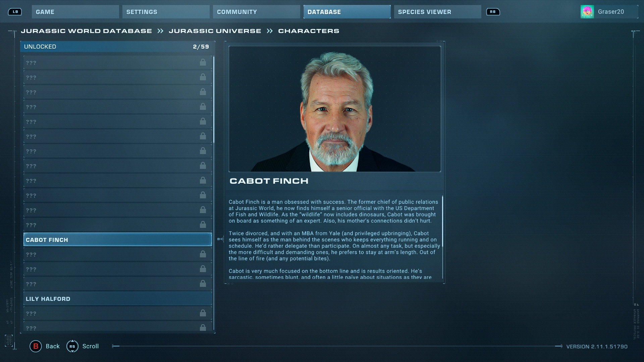Click chevron after Jurassic World Database breadcrumb
The width and height of the screenshot is (644, 362).
pyautogui.click(x=160, y=31)
